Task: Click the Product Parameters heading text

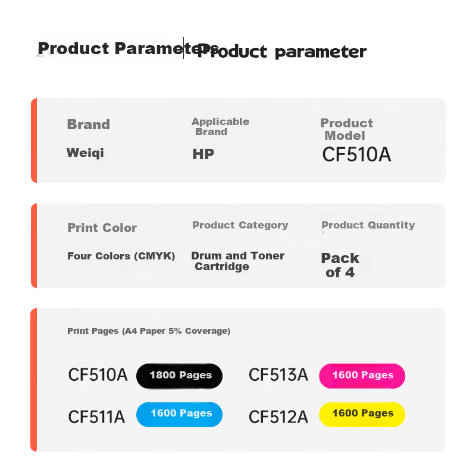Action: 128,49
